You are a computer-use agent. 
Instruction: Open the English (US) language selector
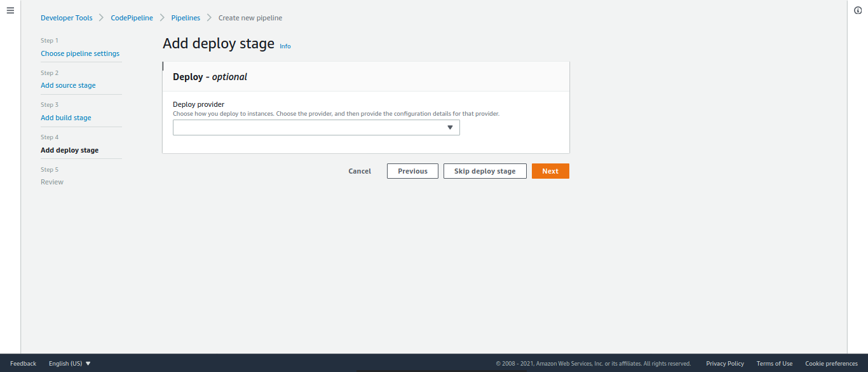coord(70,364)
